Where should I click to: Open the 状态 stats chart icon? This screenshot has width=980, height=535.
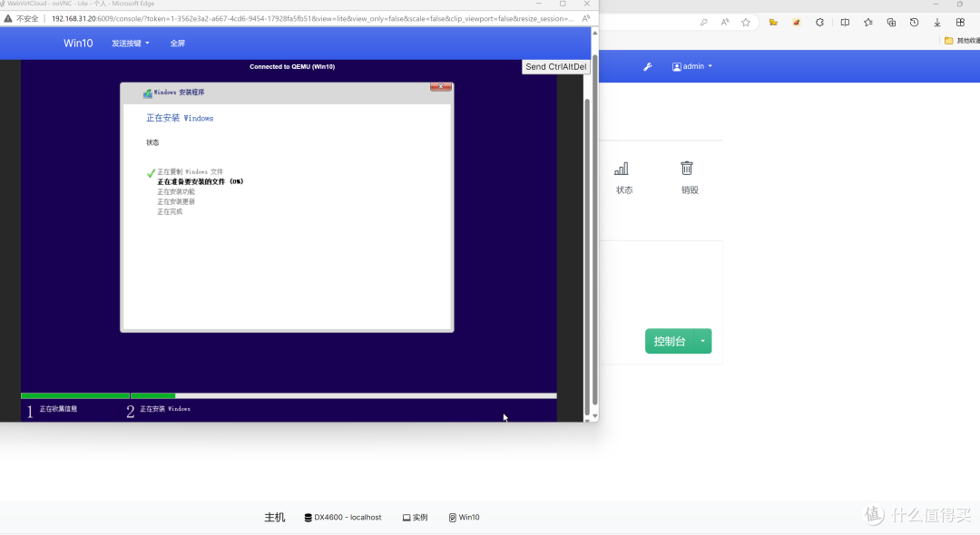(622, 169)
